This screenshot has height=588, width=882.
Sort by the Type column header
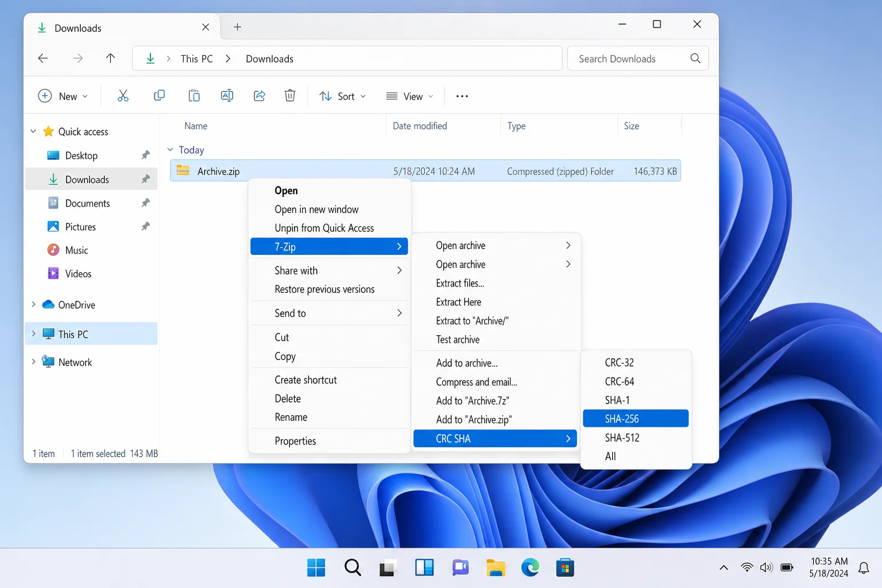pyautogui.click(x=516, y=126)
